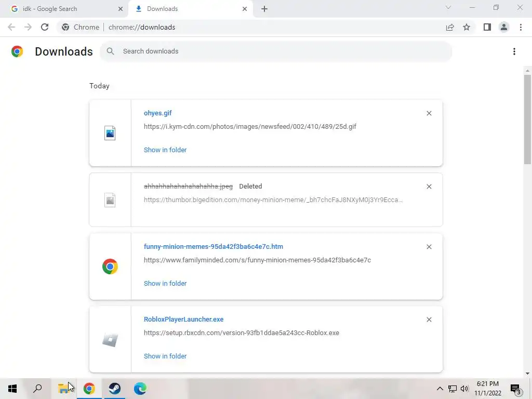Open File Explorer from the taskbar
Viewport: 532px width, 399px height.
pos(63,389)
